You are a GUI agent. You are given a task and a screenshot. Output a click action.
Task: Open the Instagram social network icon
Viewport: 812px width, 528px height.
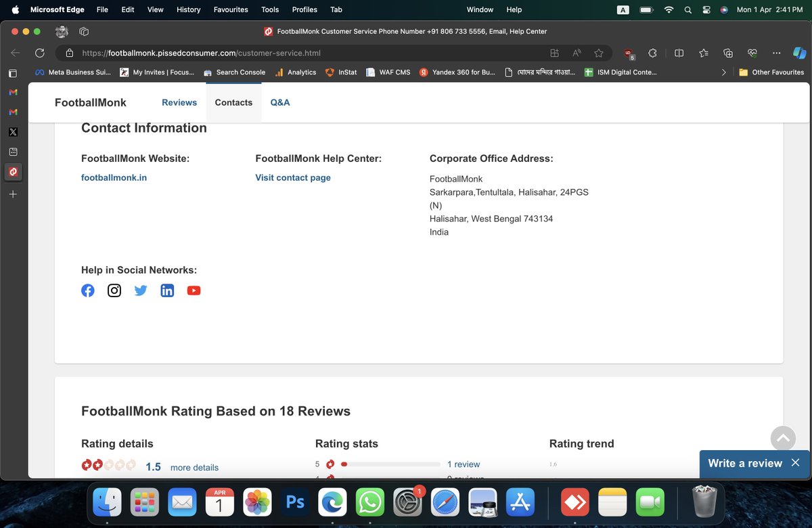(114, 290)
